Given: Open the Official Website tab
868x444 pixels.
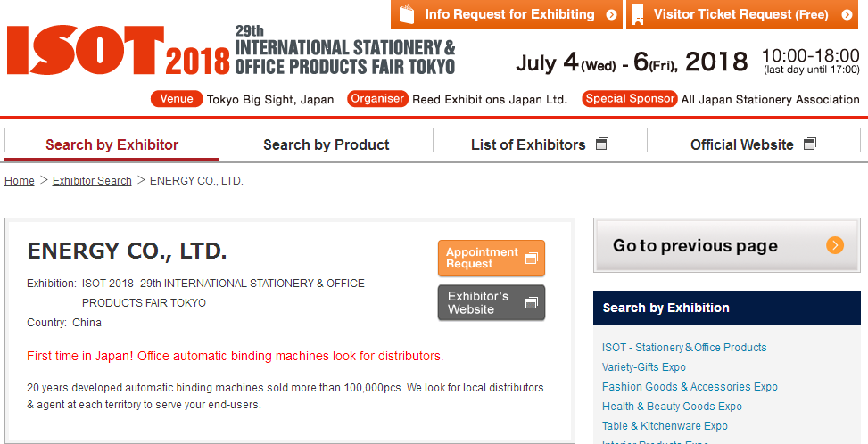Looking at the screenshot, I should click(x=741, y=144).
